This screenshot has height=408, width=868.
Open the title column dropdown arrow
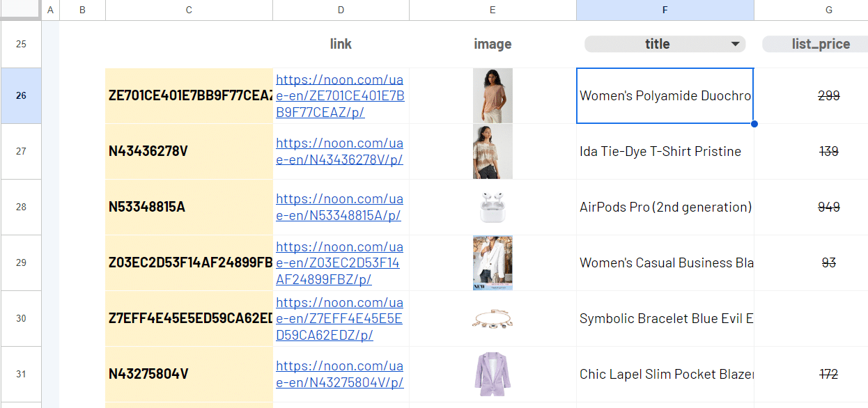(x=735, y=45)
